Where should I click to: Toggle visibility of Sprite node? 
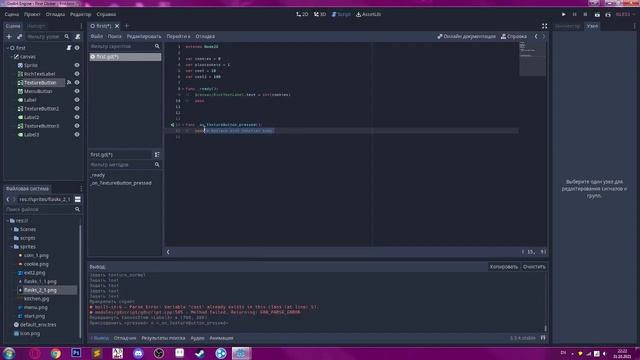tap(77, 65)
